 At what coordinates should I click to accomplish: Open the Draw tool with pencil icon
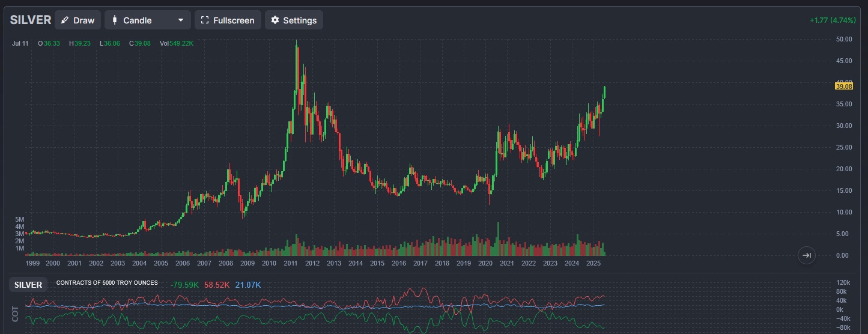(x=77, y=20)
